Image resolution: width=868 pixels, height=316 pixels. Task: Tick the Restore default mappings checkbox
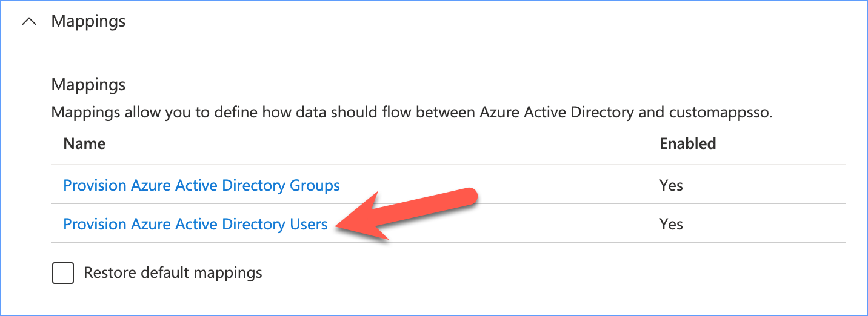63,273
